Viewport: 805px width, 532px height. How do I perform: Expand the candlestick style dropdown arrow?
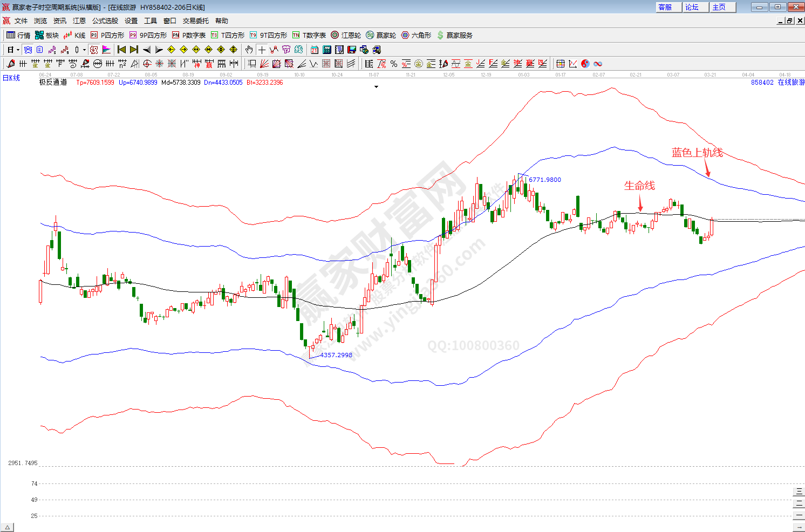tap(84, 50)
